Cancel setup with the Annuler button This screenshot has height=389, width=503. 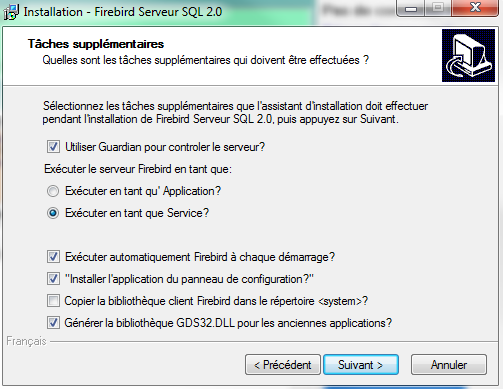(x=449, y=365)
